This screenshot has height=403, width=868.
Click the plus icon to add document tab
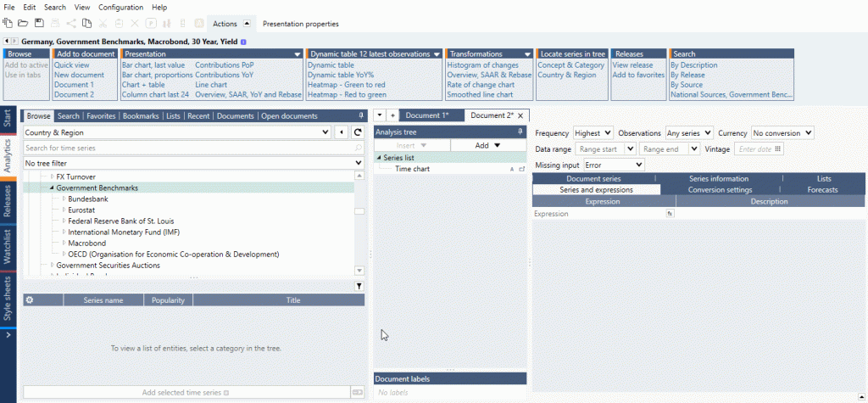tap(392, 115)
